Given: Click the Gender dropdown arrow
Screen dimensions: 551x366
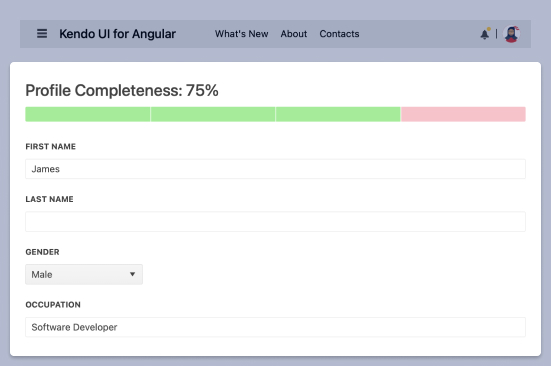Looking at the screenshot, I should click(x=132, y=274).
